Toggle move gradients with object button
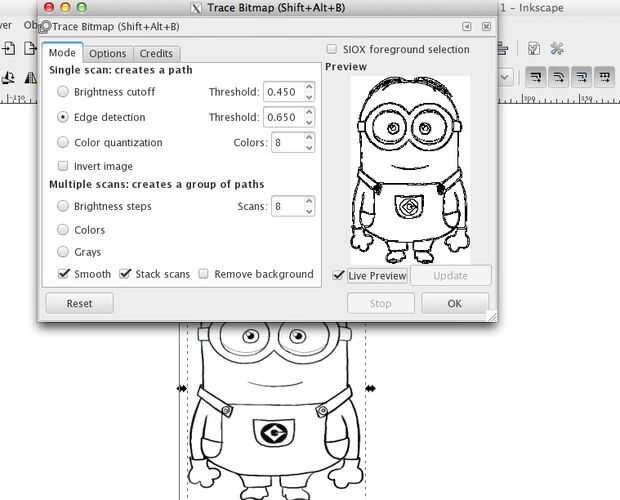 pos(581,77)
